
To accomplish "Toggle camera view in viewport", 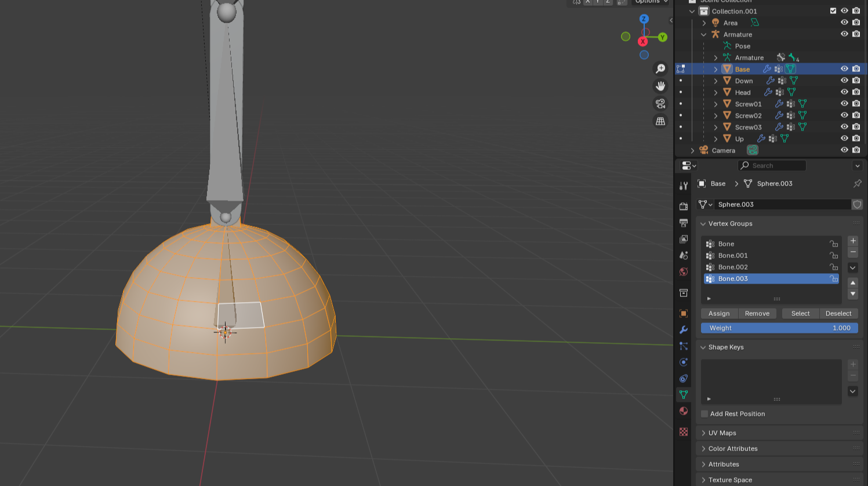I will [660, 103].
